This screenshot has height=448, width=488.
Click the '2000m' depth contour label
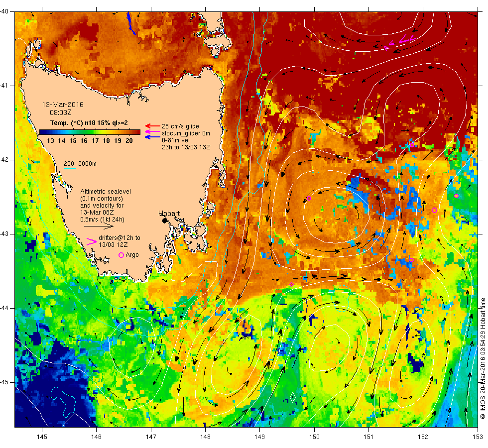87,164
